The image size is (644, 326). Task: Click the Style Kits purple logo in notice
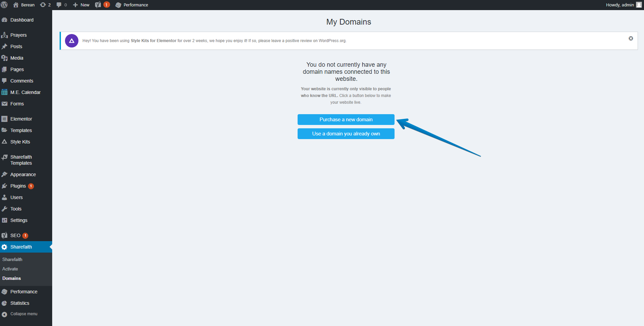pyautogui.click(x=72, y=41)
